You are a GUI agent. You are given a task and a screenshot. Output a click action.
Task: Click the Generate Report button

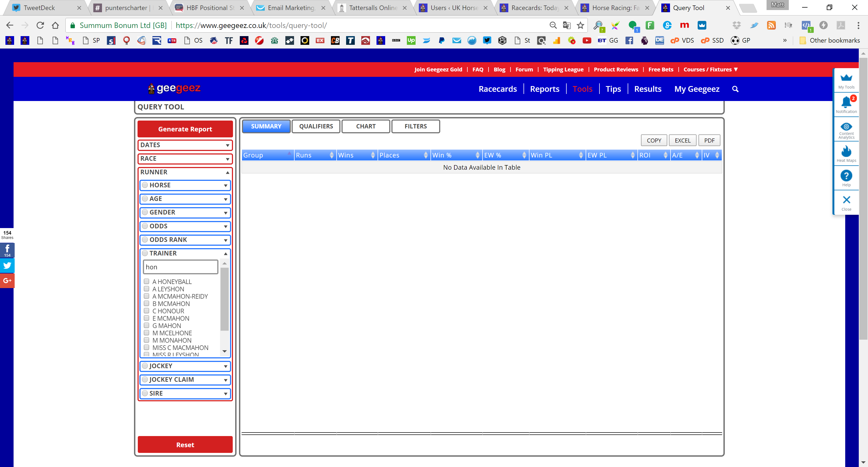click(x=185, y=129)
